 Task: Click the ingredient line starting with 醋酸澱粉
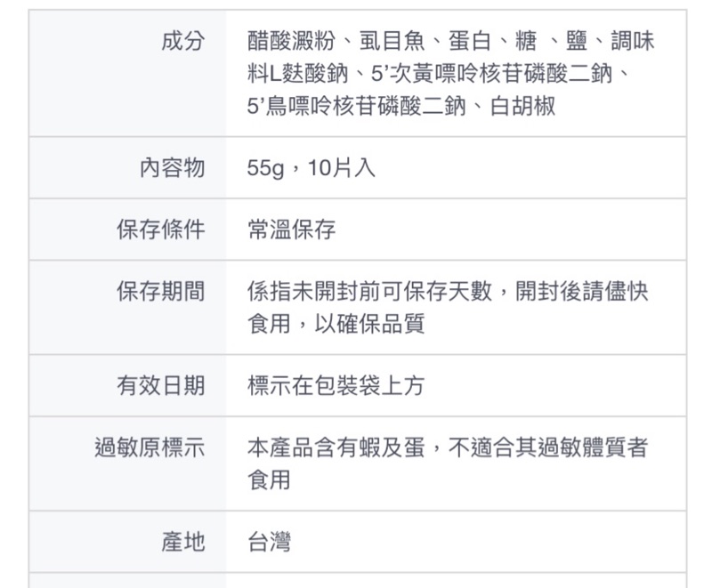450,42
